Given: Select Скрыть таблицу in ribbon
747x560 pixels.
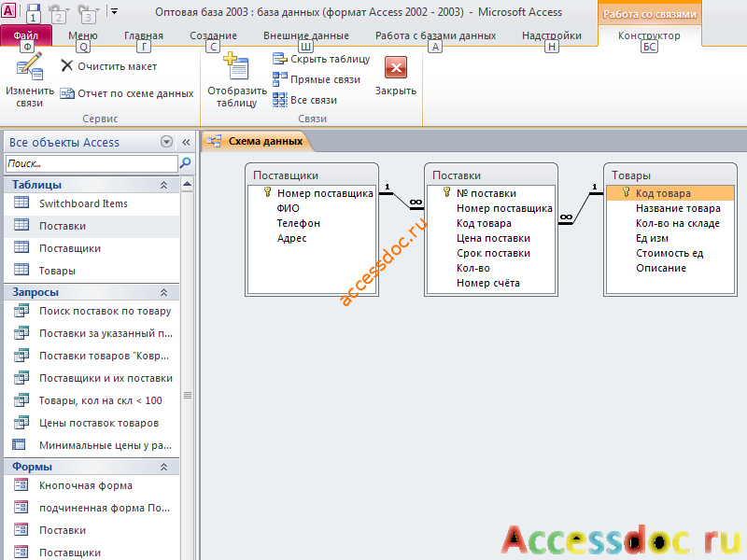Looking at the screenshot, I should 321,59.
